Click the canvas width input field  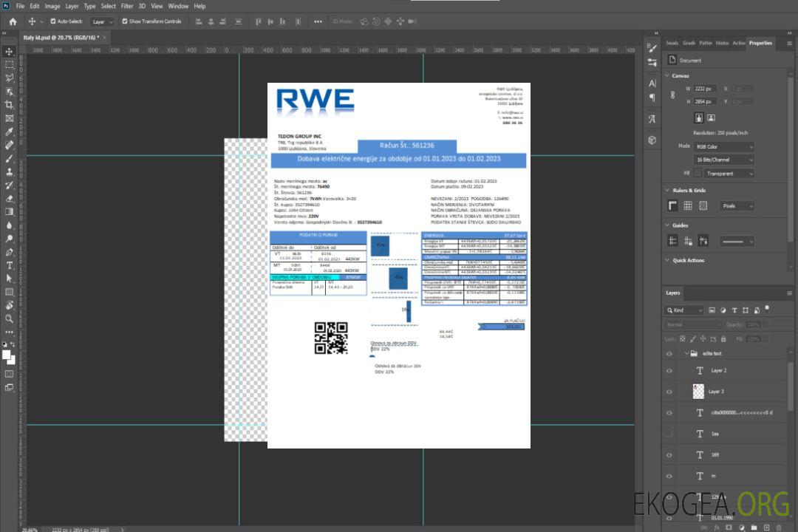(x=705, y=89)
